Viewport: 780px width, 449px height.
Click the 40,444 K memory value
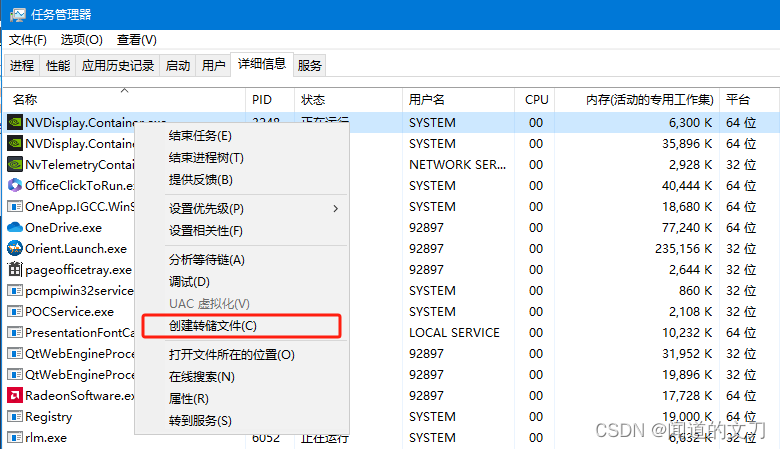(687, 185)
